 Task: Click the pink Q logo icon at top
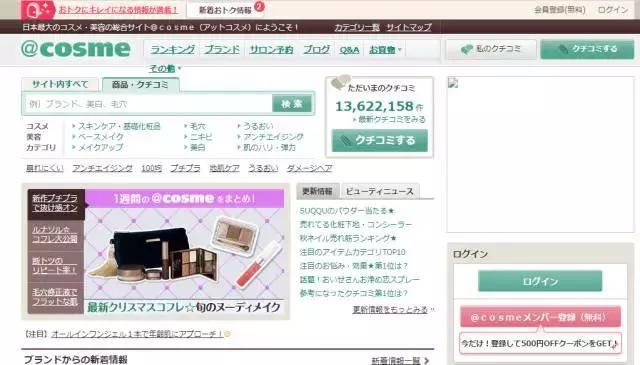38,10
